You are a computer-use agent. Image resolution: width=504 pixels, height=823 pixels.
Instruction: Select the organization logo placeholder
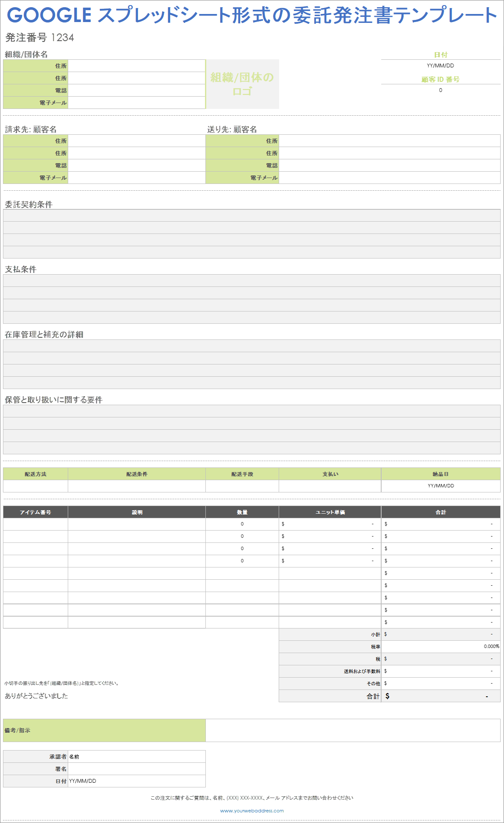click(242, 84)
